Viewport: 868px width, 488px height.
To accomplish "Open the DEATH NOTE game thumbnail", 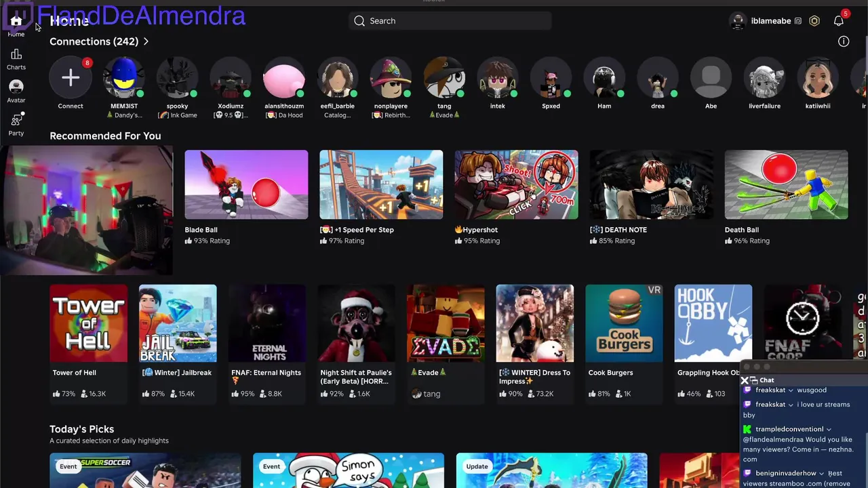I will point(651,185).
